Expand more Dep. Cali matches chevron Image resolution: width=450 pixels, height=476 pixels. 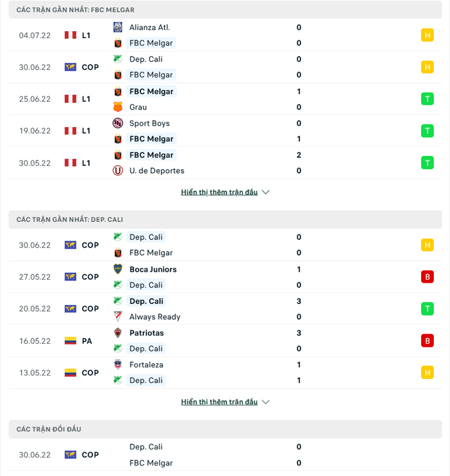pos(266,402)
